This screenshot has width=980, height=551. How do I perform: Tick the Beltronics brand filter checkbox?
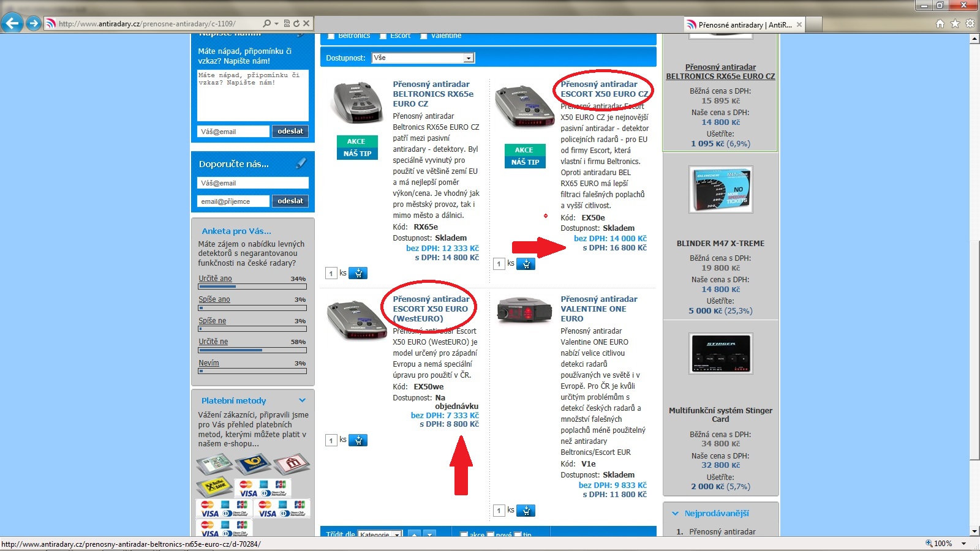coord(331,36)
